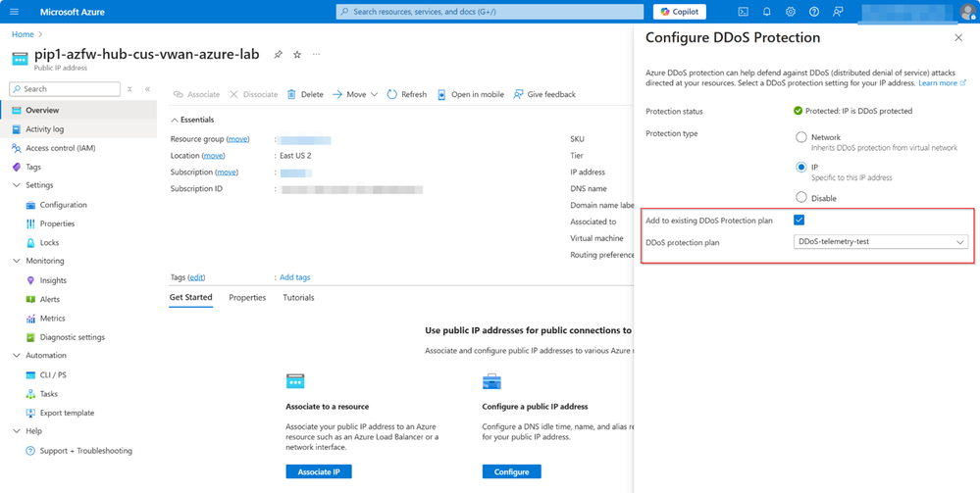Image resolution: width=980 pixels, height=493 pixels.
Task: Click the Copilot button
Action: tap(680, 12)
